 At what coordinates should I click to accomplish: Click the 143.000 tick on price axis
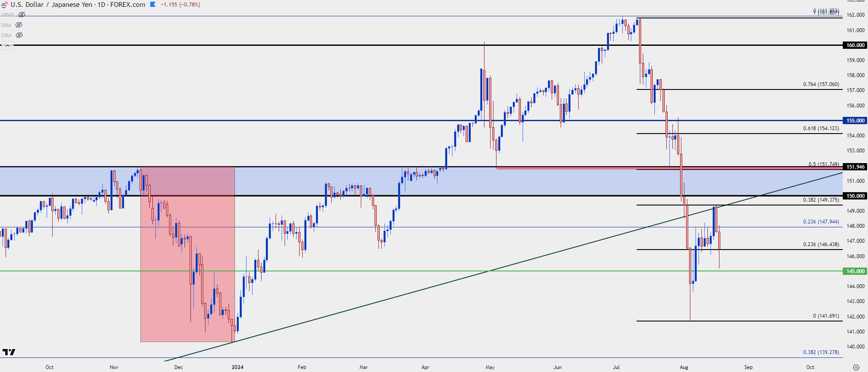point(855,301)
